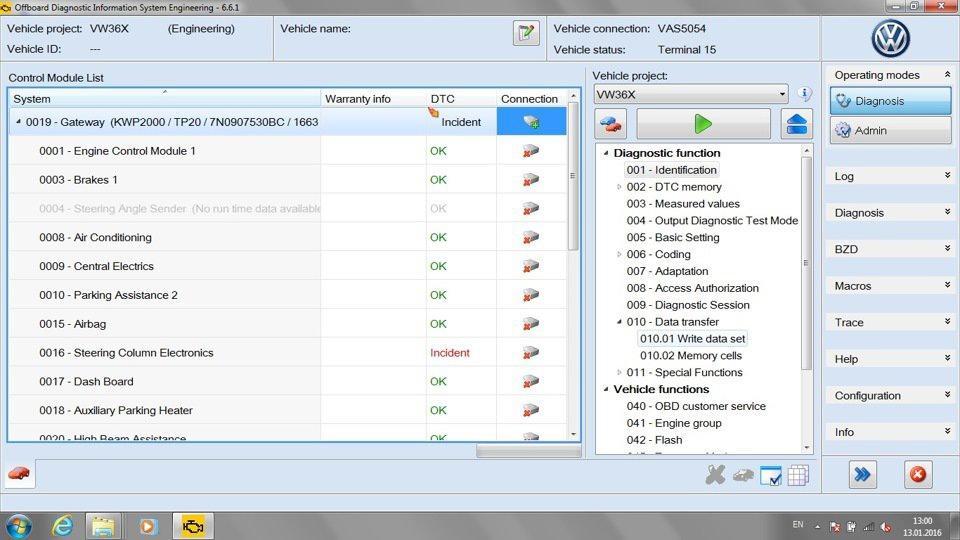
Task: Click connection icon for Dash Board
Action: click(x=530, y=381)
